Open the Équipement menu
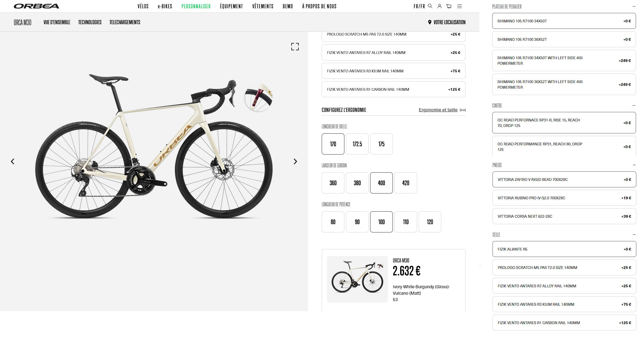This screenshot has width=644, height=337. point(231,6)
